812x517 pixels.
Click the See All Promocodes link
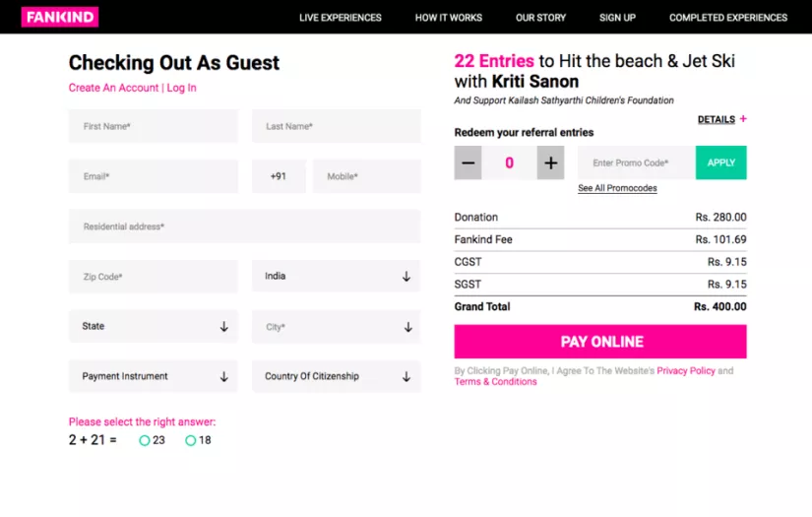617,188
